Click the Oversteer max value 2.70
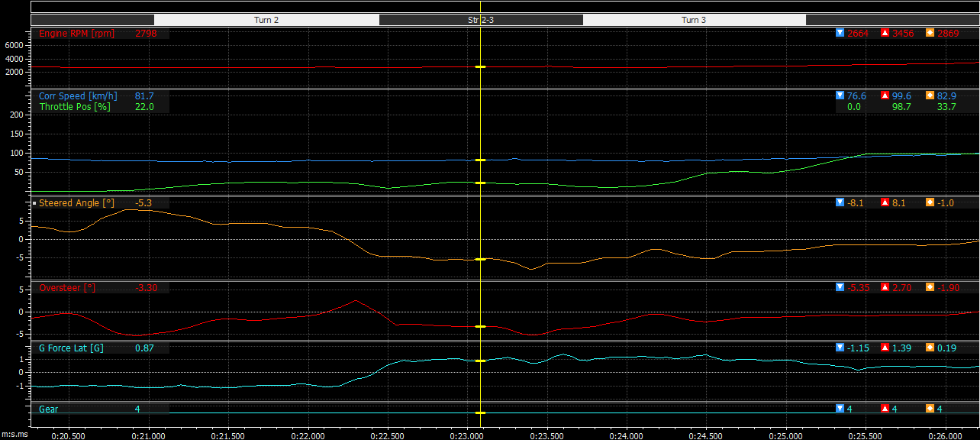The image size is (980, 440). (902, 287)
